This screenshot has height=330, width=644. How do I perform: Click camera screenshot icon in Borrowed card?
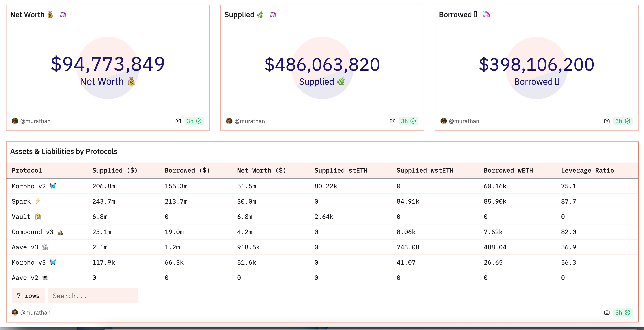click(x=607, y=121)
